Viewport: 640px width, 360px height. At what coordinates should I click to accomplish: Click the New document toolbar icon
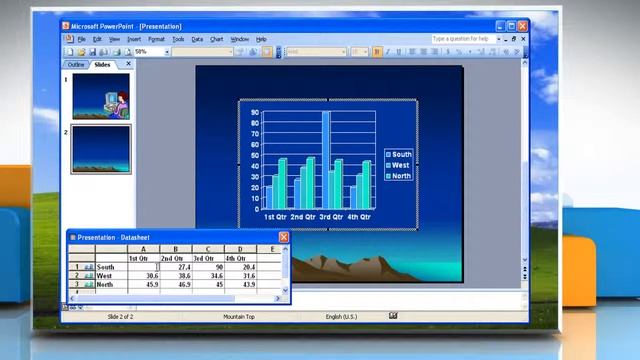[x=70, y=52]
